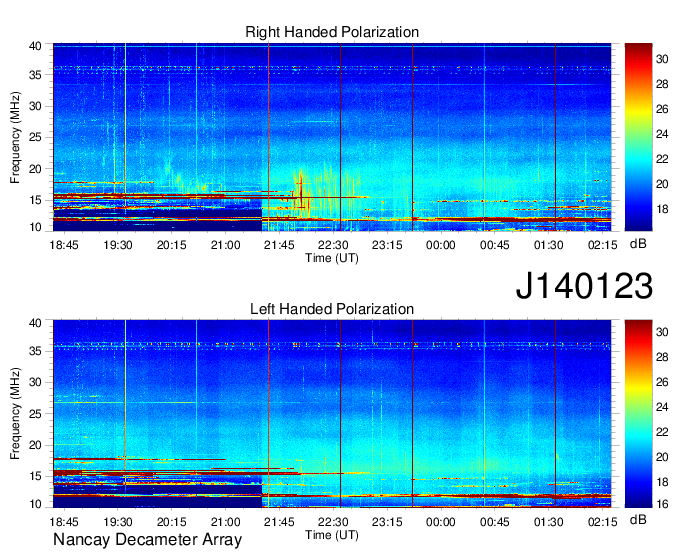Click the 01:30 time tick on lower plot
Screen dimensions: 680x552
tap(548, 522)
